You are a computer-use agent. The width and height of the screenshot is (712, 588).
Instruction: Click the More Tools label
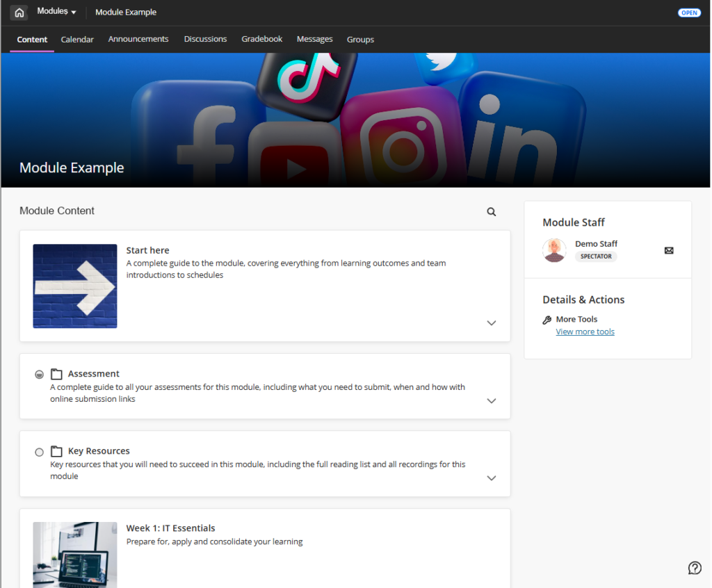(x=576, y=319)
